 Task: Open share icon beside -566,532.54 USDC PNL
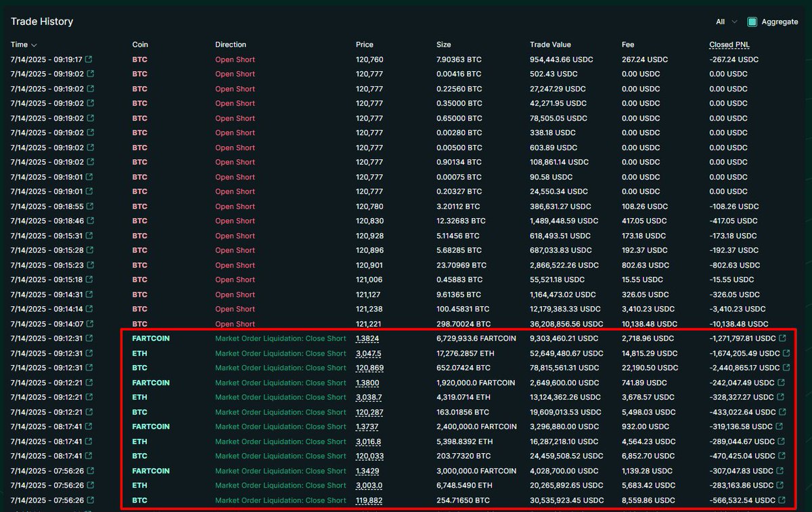782,500
